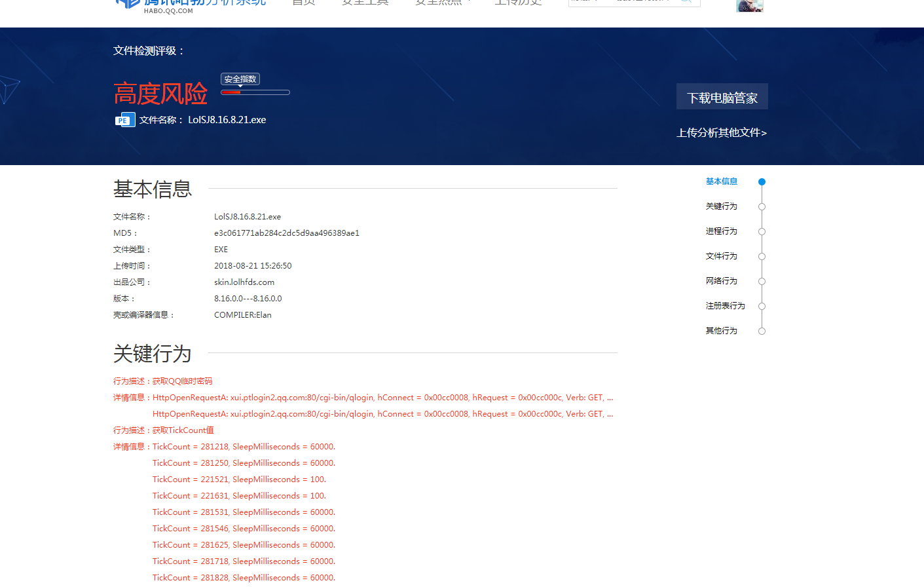This screenshot has height=587, width=924.
Task: Jump to 注册表行为 in side navigation
Action: (x=726, y=306)
